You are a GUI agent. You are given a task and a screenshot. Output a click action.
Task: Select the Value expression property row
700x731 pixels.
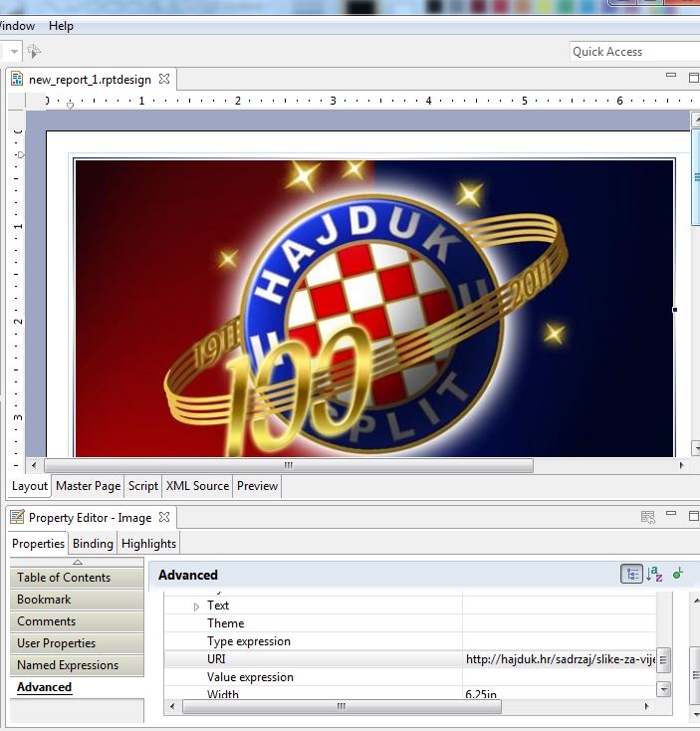(x=410, y=677)
